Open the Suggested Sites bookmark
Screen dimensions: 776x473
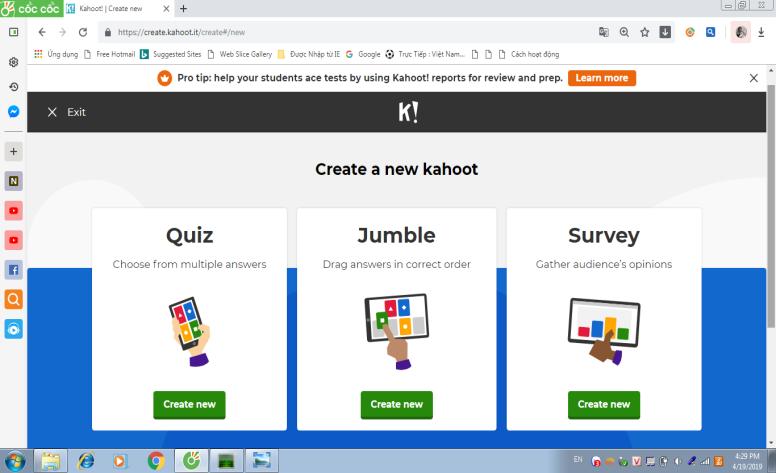pyautogui.click(x=171, y=54)
